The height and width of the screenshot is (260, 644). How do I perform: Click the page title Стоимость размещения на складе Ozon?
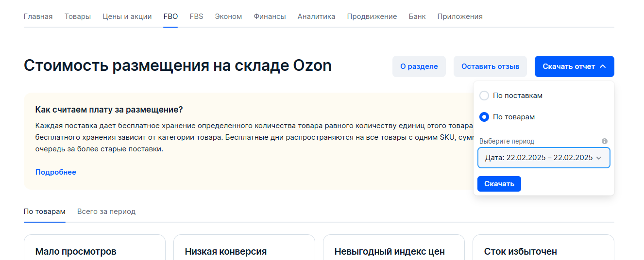click(x=178, y=65)
